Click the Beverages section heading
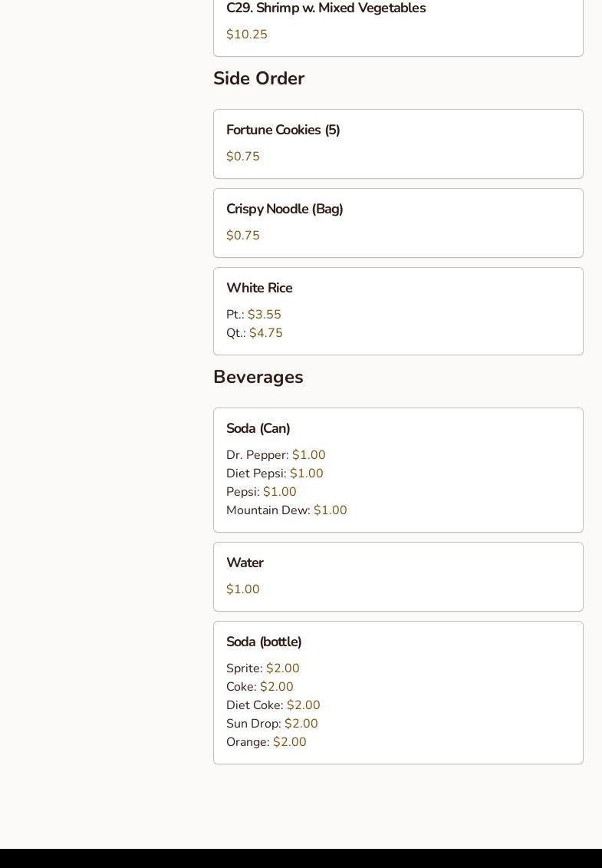 pos(258,378)
